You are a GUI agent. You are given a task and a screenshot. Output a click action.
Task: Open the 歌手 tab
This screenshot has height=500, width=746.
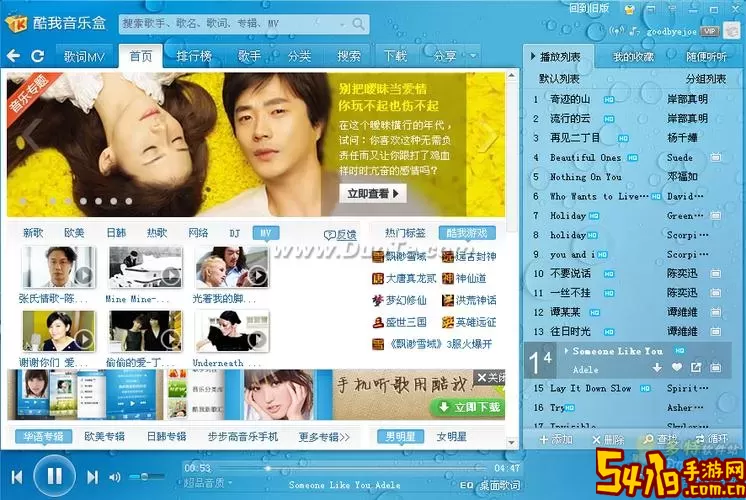[249, 57]
